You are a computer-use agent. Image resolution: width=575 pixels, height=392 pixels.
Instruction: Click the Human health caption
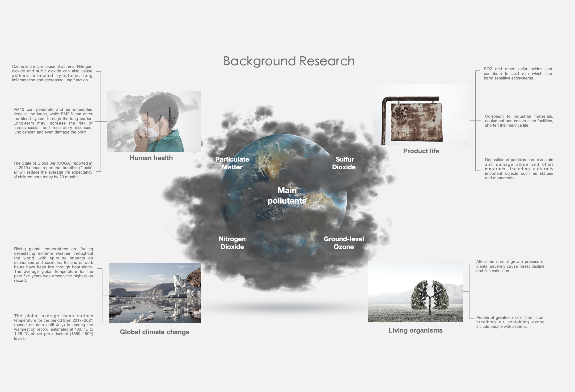151,158
